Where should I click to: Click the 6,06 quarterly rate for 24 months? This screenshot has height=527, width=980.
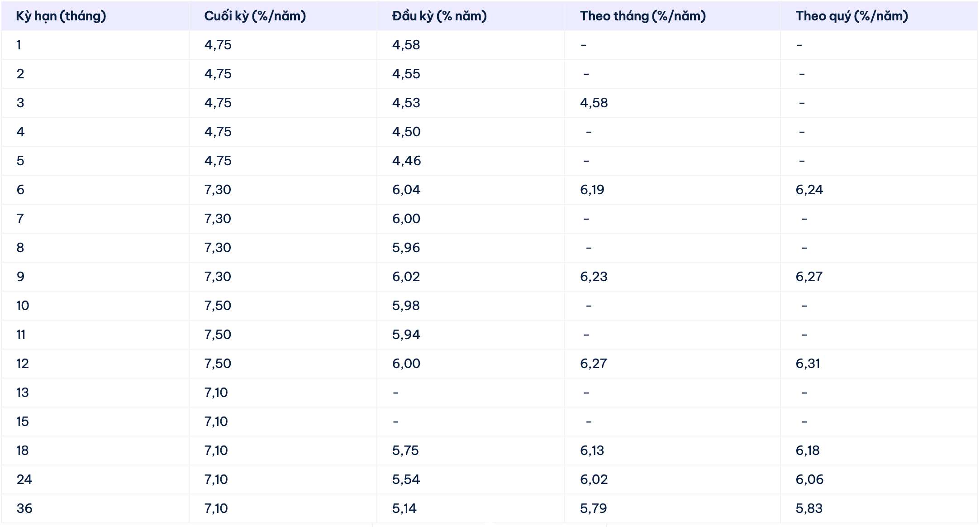click(809, 479)
